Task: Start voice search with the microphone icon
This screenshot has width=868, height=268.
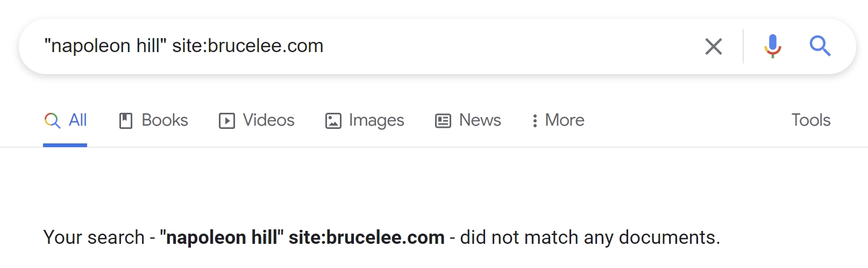Action: pos(772,46)
